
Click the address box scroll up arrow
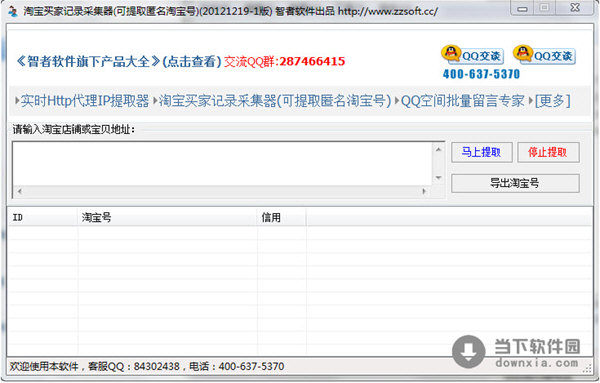pyautogui.click(x=439, y=150)
